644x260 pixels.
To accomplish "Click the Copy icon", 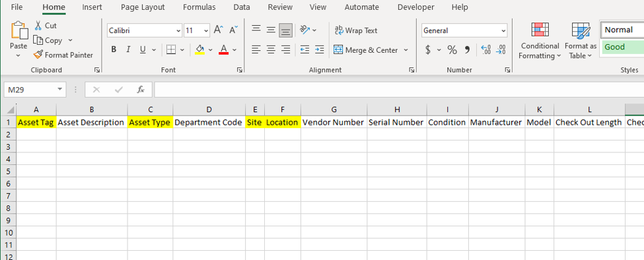I will 38,40.
